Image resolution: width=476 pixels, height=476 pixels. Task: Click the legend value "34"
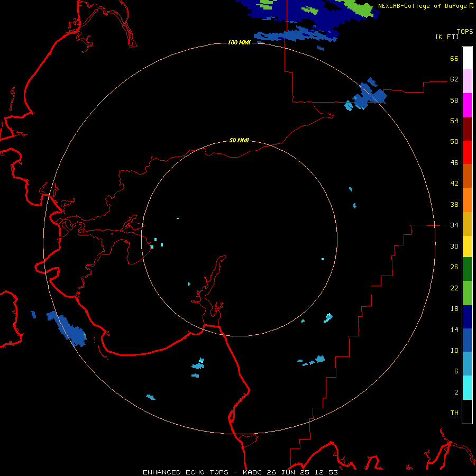point(454,225)
